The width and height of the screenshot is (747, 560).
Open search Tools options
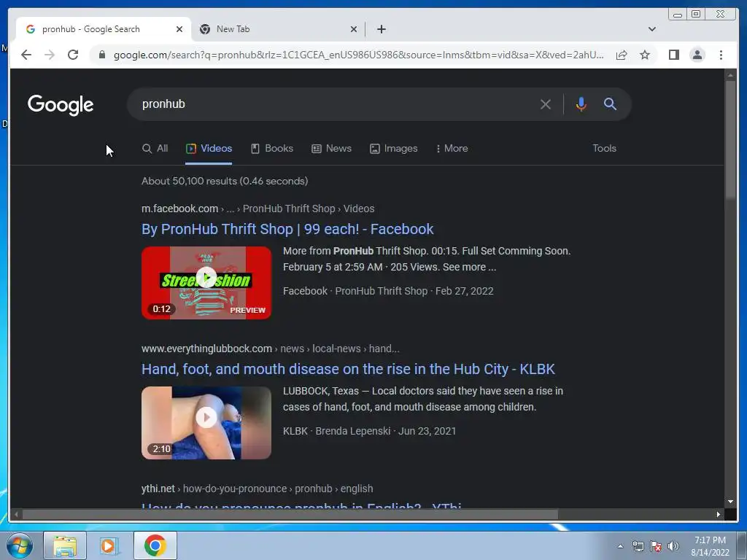(x=604, y=149)
